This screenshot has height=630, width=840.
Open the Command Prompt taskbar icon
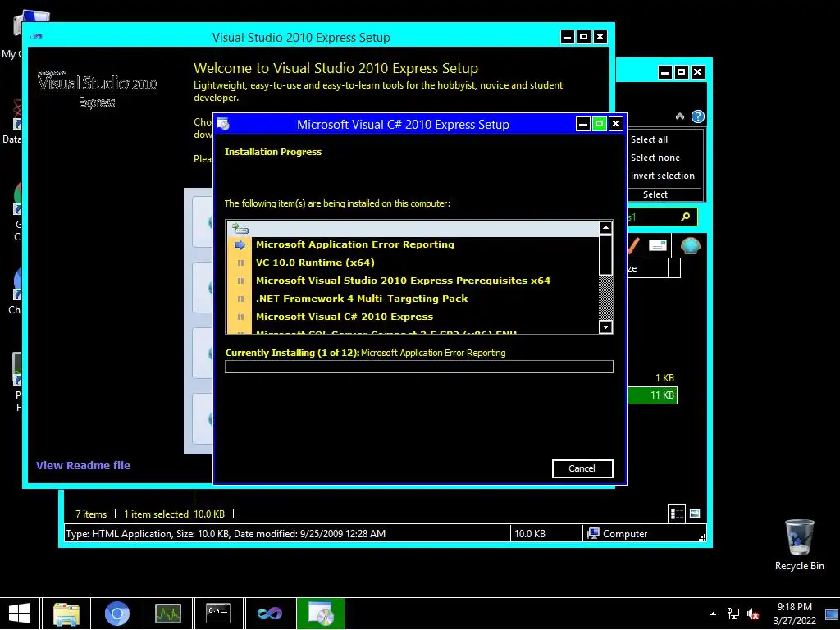[218, 614]
